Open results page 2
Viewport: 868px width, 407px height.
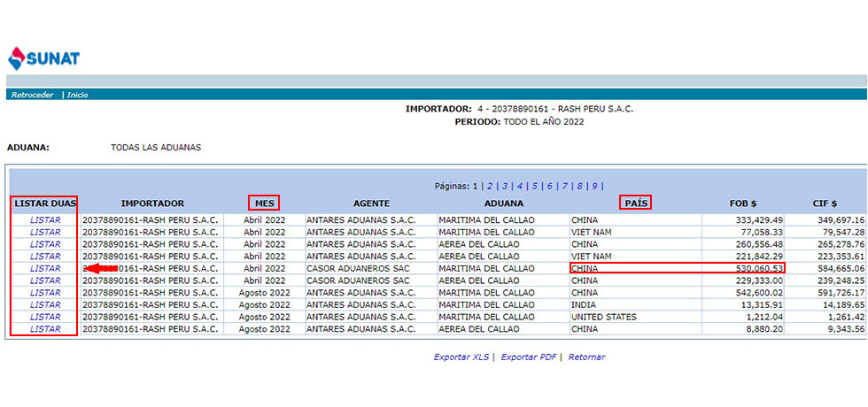[489, 186]
